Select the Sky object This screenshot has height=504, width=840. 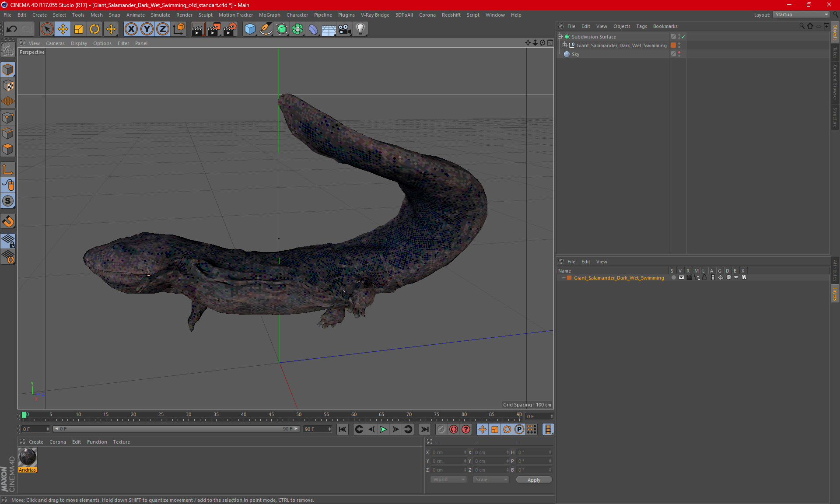575,54
